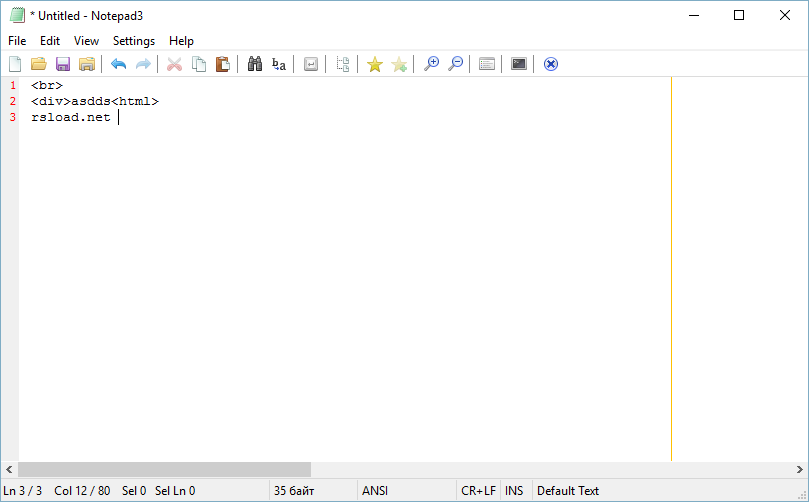Add to favorites with star-plus icon

pyautogui.click(x=399, y=64)
